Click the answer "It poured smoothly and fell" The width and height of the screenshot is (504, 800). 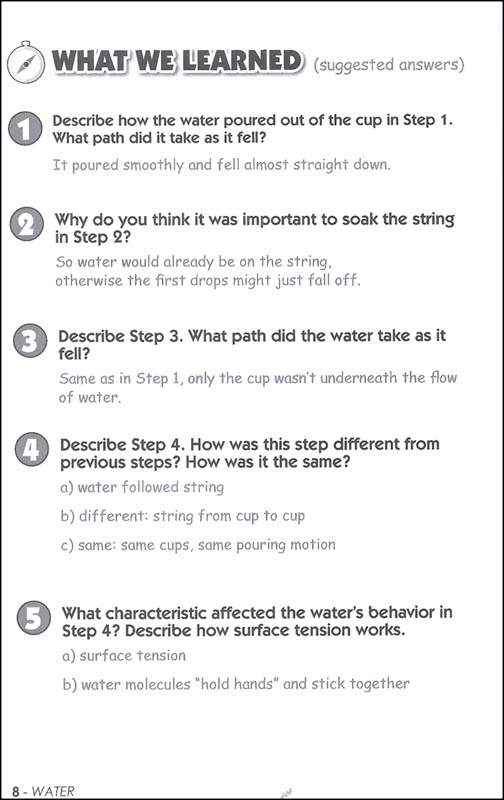click(x=221, y=165)
